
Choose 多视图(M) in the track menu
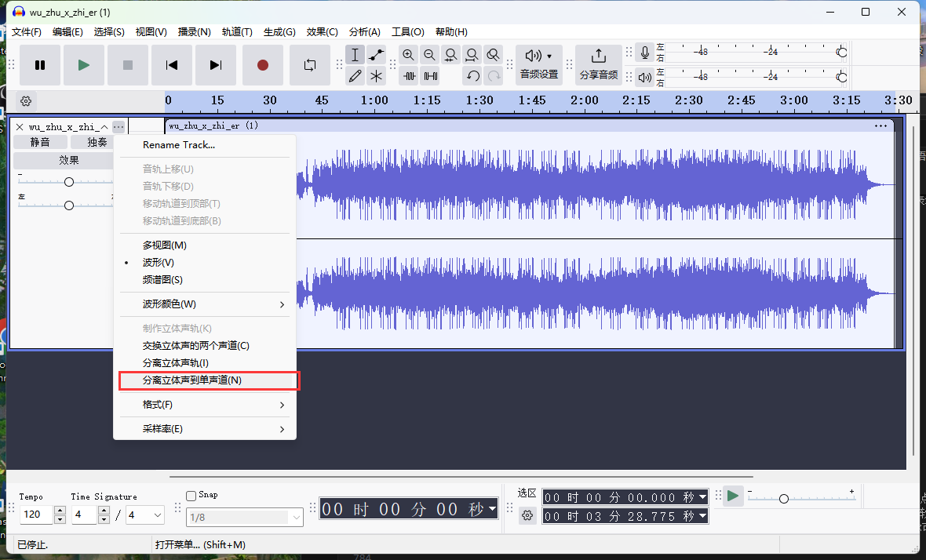tap(164, 245)
